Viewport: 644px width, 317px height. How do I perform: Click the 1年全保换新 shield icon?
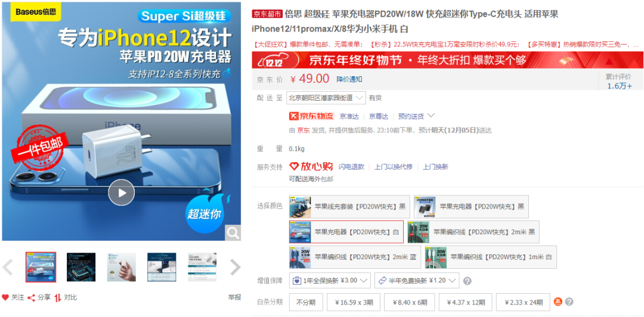(x=297, y=281)
